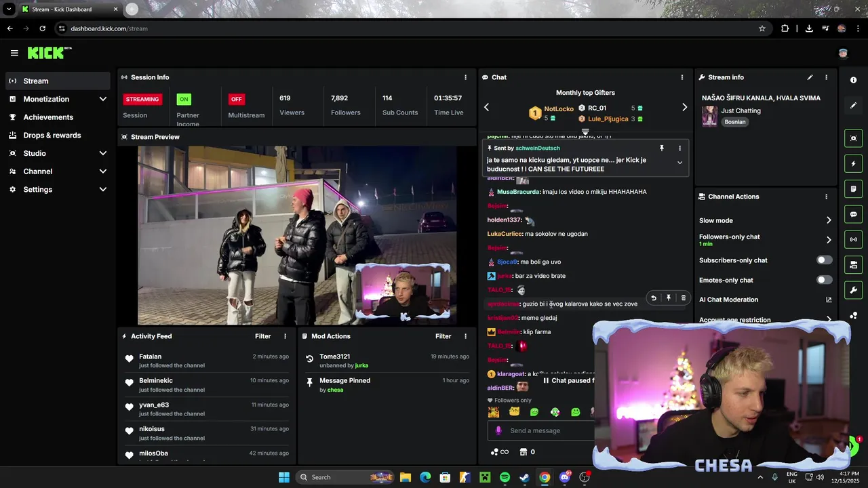Toggle the broadcast signal widget icon in right toolbar

tap(853, 239)
